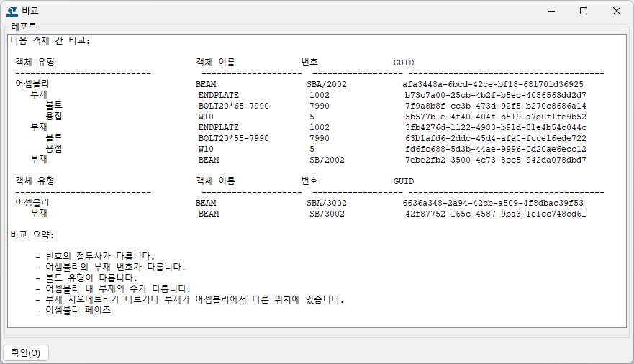634x364 pixels.
Task: Click the line 번호의 접두사가 다릅니다.
Action: [100, 257]
